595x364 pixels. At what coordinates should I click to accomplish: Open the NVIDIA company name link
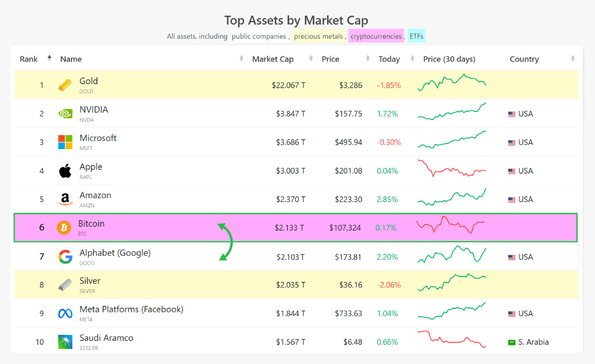pos(94,110)
